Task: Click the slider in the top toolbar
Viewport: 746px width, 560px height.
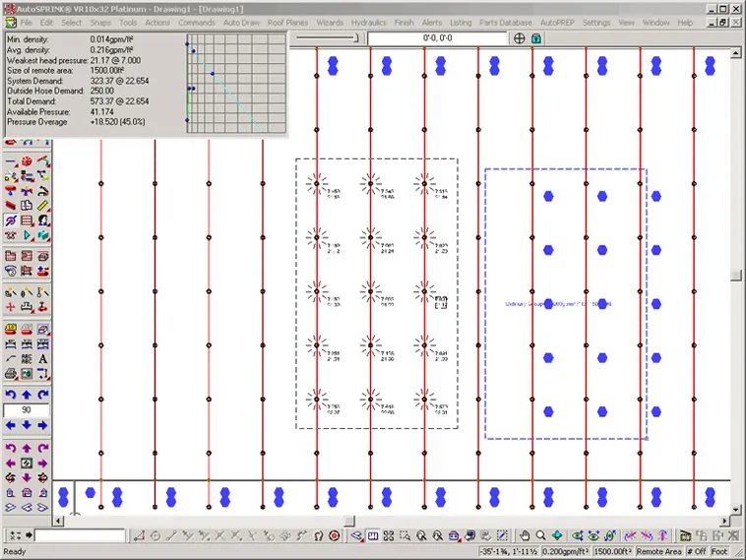Action: 327,38
